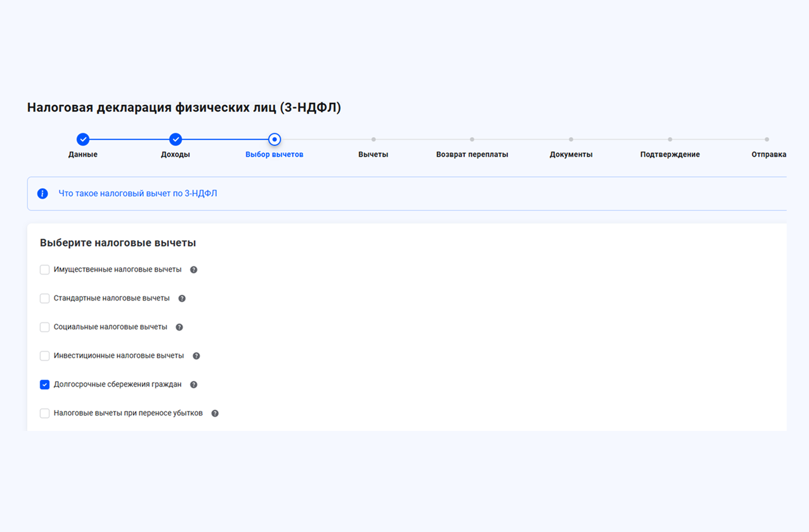This screenshot has width=809, height=532.
Task: Show help for Инвестиционные налоговые вычеты
Action: pos(196,356)
